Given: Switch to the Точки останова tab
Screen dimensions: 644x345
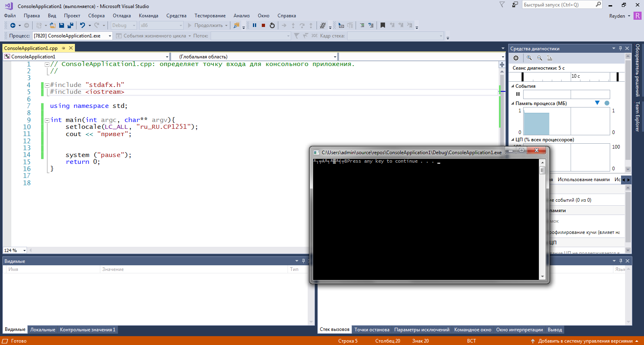Looking at the screenshot, I should pyautogui.click(x=372, y=330).
